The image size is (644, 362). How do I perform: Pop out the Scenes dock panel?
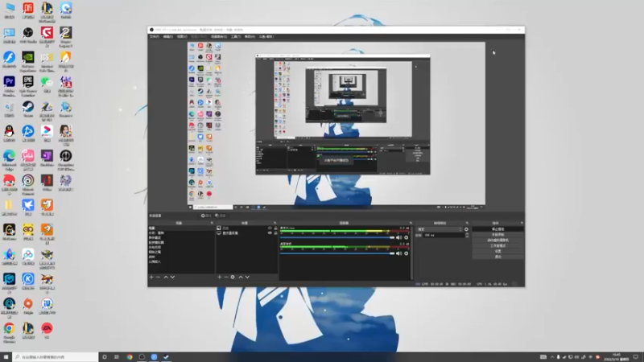212,223
